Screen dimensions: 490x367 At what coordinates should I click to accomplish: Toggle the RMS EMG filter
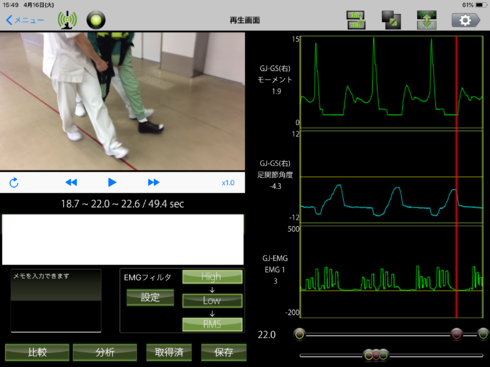pos(212,324)
